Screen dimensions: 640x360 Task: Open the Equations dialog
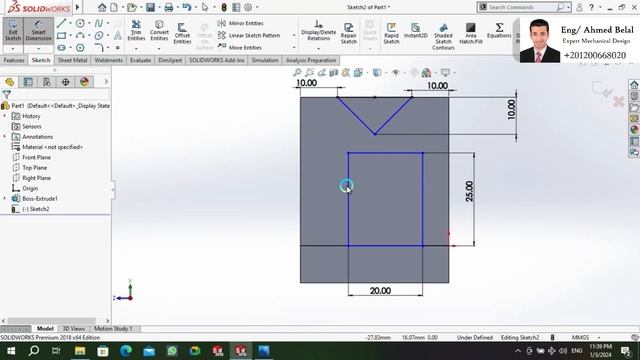coord(499,31)
